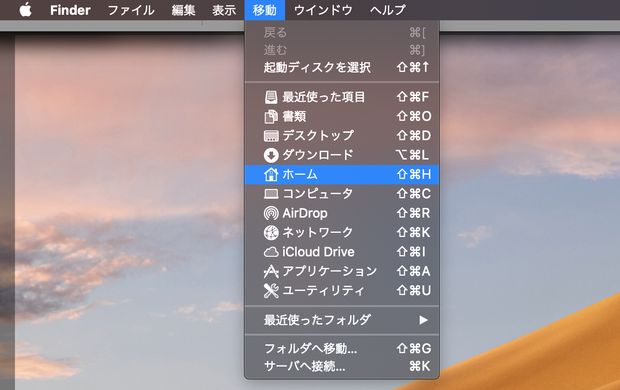Select the ネットワーク label
Screen dimensions: 620x390
coord(318,233)
